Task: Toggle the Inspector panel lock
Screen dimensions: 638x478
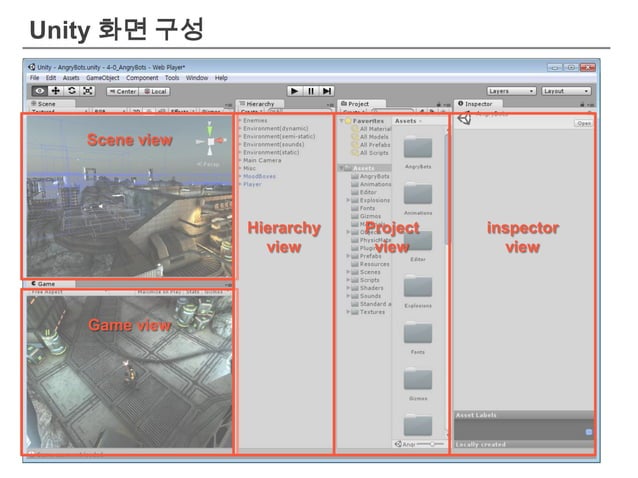Action: pyautogui.click(x=582, y=105)
